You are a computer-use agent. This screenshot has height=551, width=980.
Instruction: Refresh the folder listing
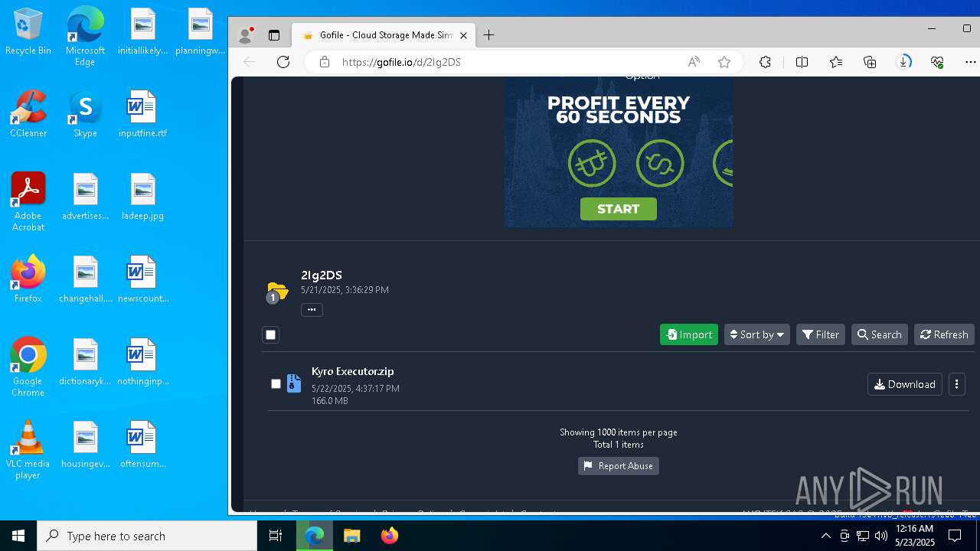(x=944, y=334)
